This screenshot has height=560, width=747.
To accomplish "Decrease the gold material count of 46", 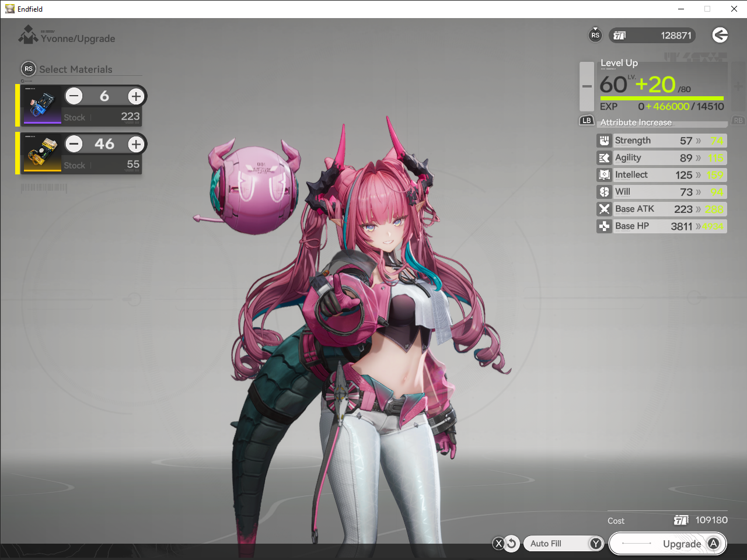I will click(x=74, y=144).
